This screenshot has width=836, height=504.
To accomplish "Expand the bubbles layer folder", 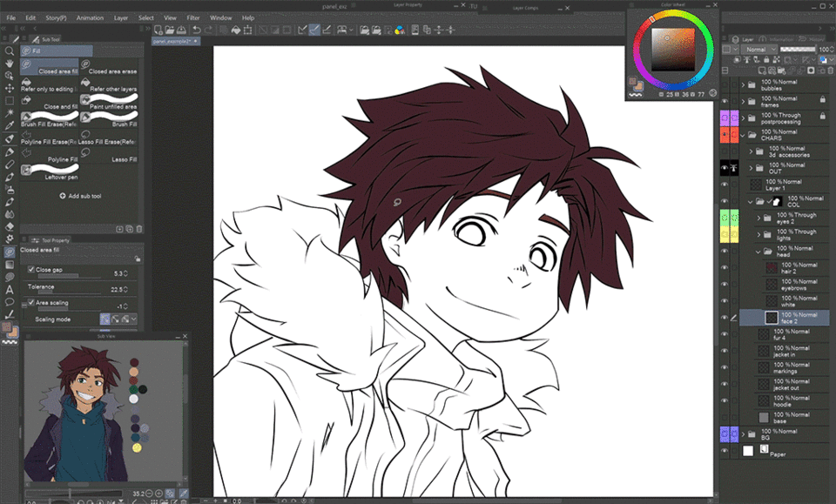I will 743,85.
